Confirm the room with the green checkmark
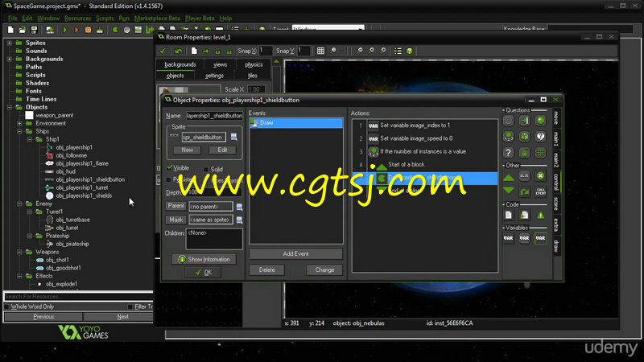 pos(163,51)
